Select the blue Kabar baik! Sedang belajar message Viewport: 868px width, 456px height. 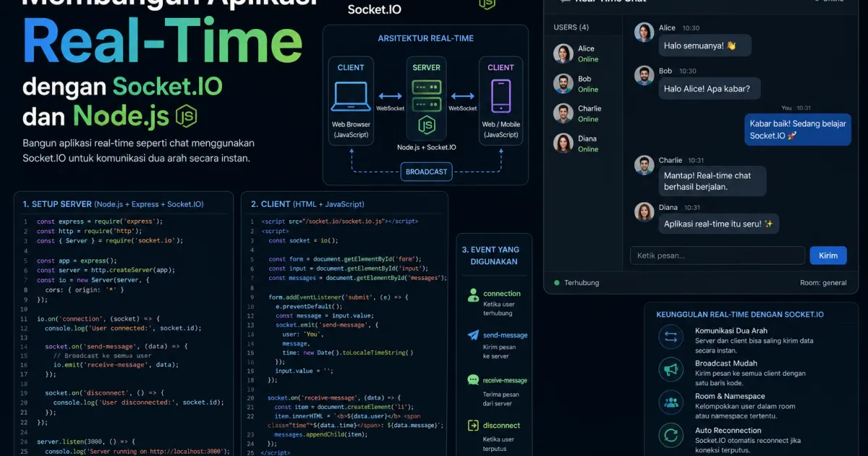tap(797, 130)
